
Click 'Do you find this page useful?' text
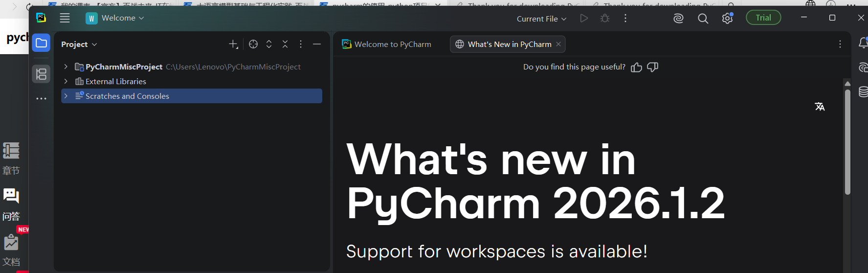coord(574,67)
